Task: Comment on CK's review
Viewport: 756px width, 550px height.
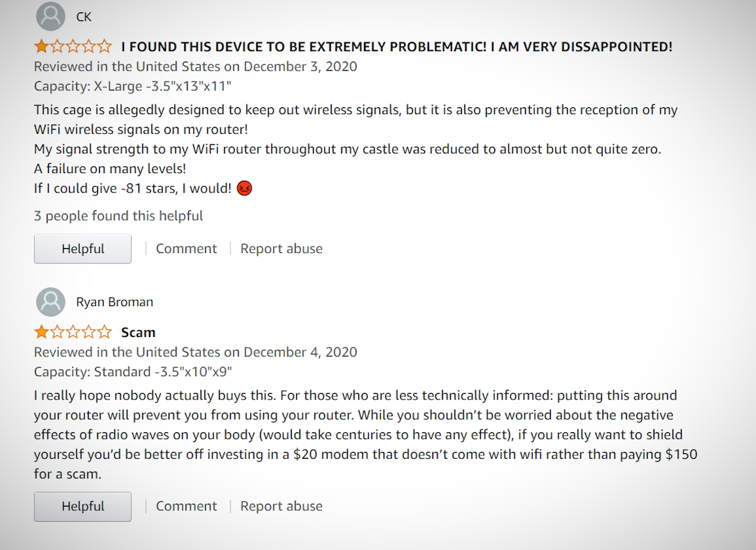Action: (186, 249)
